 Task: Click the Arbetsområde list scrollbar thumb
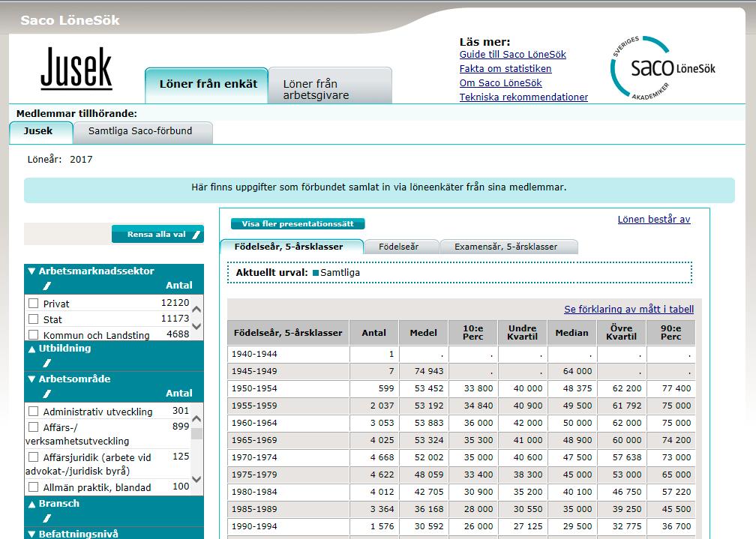click(196, 433)
